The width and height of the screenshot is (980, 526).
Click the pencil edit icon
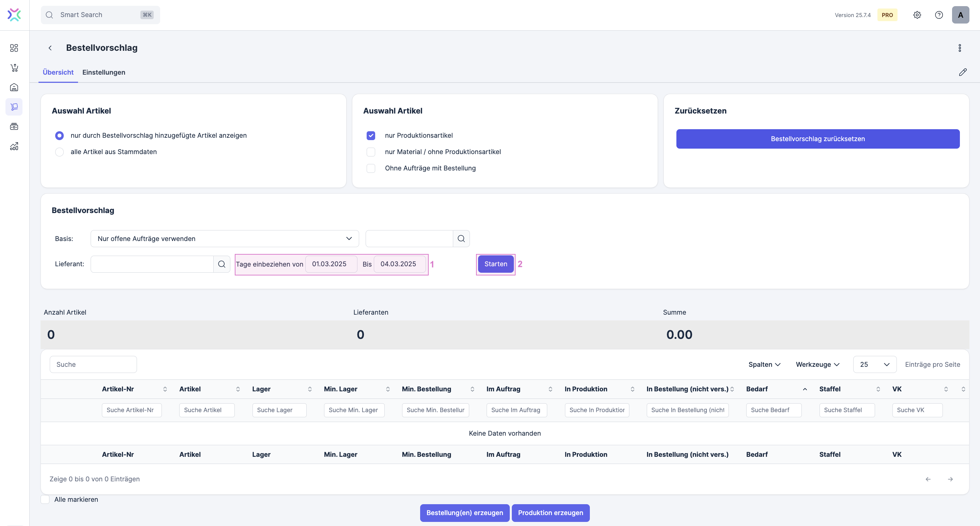pos(963,72)
